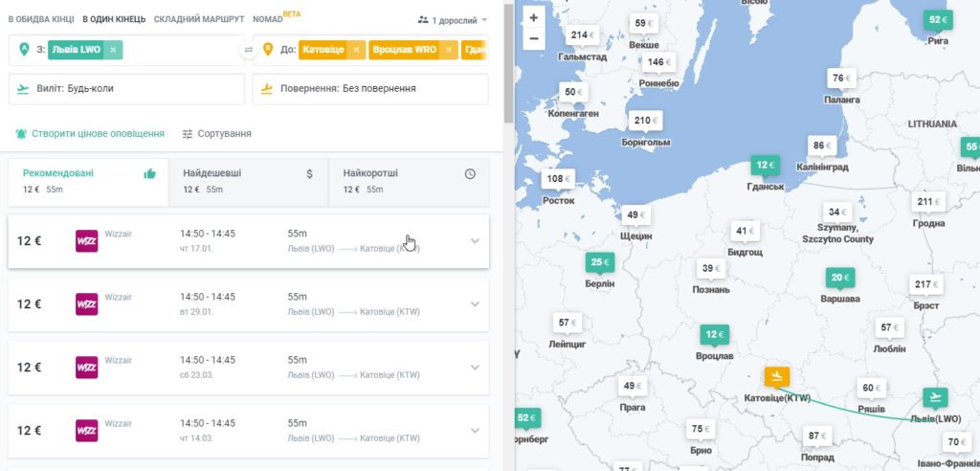Click the 52 € Рига price marker
Image resolution: width=980 pixels, height=471 pixels.
pos(938,20)
